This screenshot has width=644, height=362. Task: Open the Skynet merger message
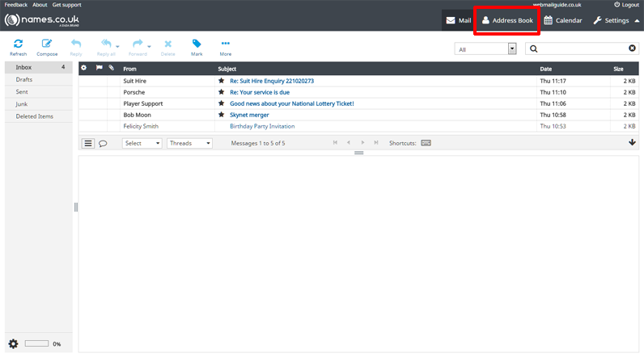click(249, 115)
